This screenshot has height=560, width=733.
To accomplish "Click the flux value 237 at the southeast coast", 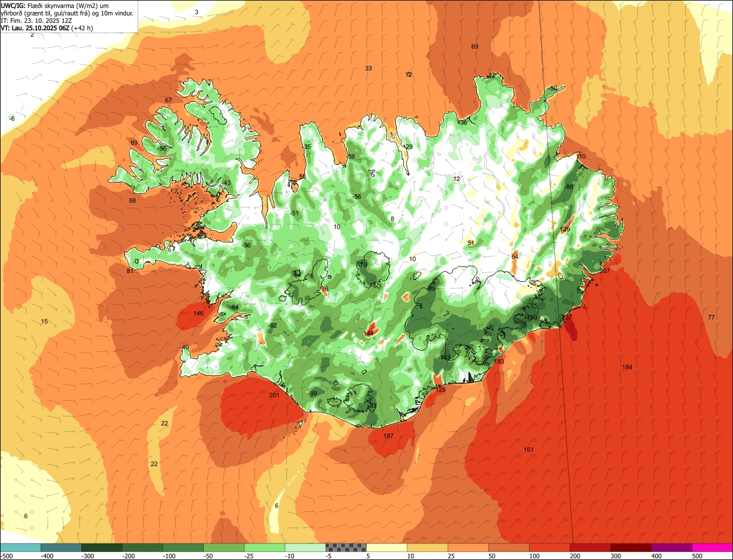I will pyautogui.click(x=567, y=317).
